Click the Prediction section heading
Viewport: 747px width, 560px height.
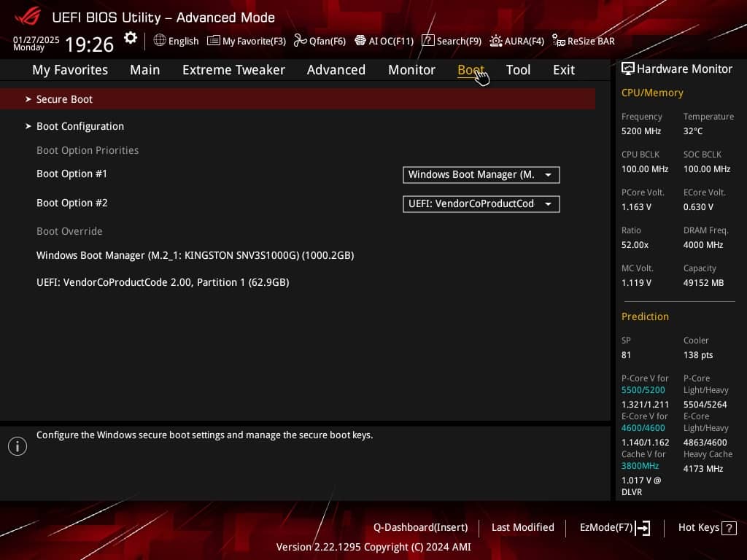pos(645,316)
